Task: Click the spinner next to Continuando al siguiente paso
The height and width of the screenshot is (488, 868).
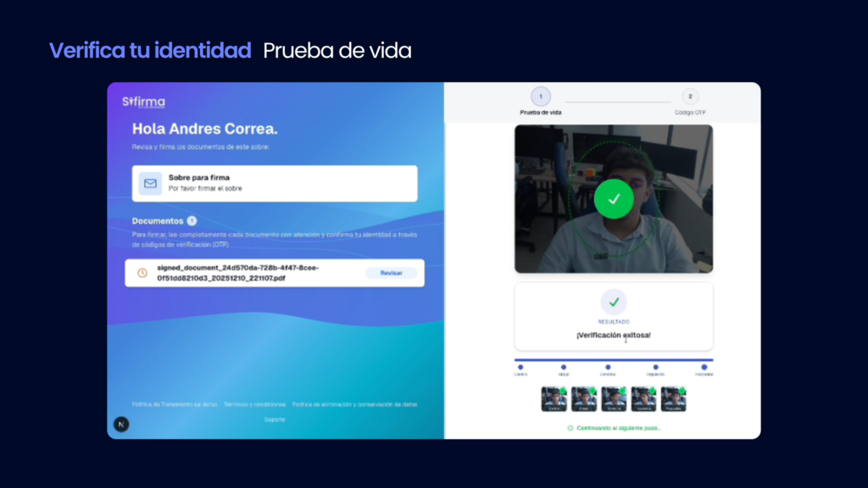Action: click(x=570, y=428)
